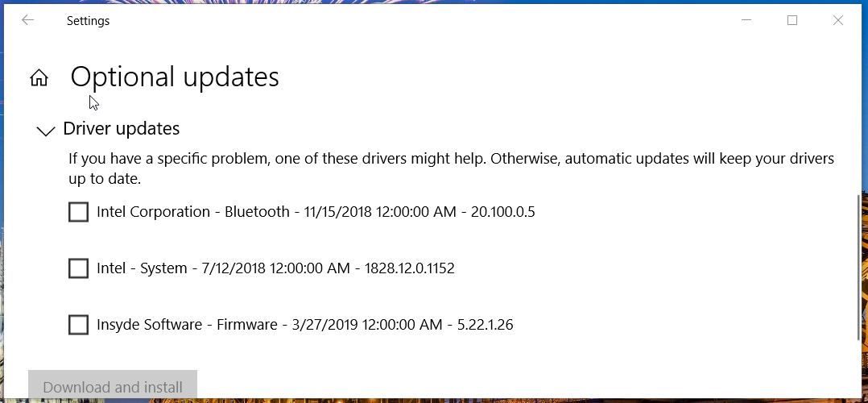Screen dimensions: 868x403
Task: Click the Optional updates page heading
Action: click(x=175, y=77)
